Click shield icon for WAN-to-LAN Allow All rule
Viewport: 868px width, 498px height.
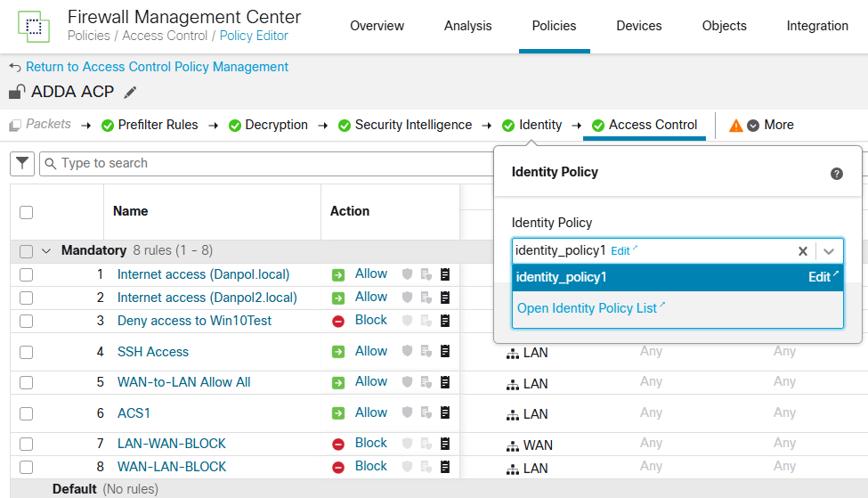coord(408,381)
